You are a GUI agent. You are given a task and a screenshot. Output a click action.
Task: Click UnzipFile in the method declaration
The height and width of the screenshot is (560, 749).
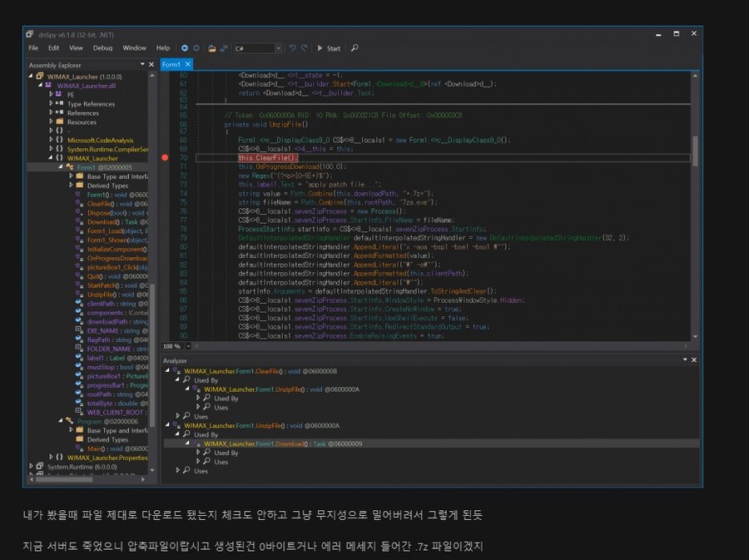click(285, 125)
